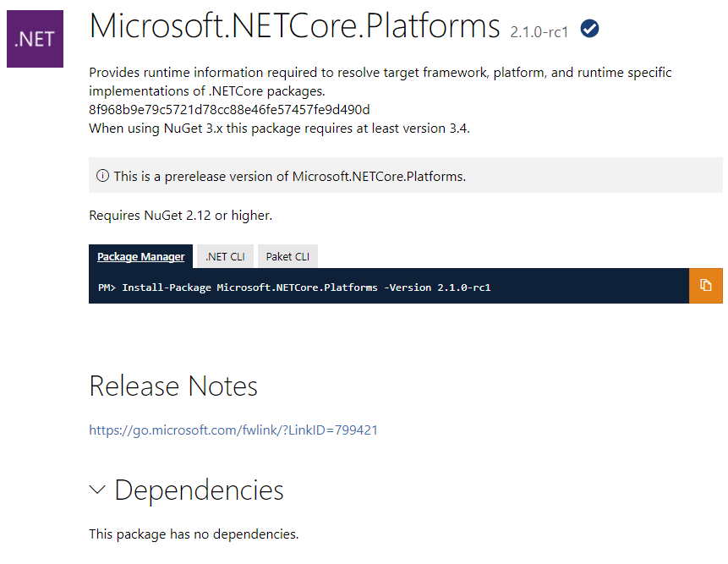The height and width of the screenshot is (564, 728).
Task: Click 'Requires NuGet 2.12 or higher.' text
Action: (x=181, y=216)
